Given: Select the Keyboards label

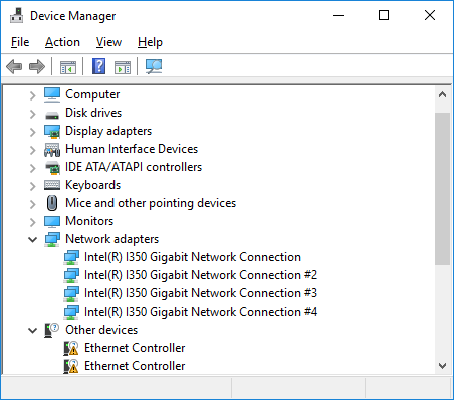Looking at the screenshot, I should (93, 185).
